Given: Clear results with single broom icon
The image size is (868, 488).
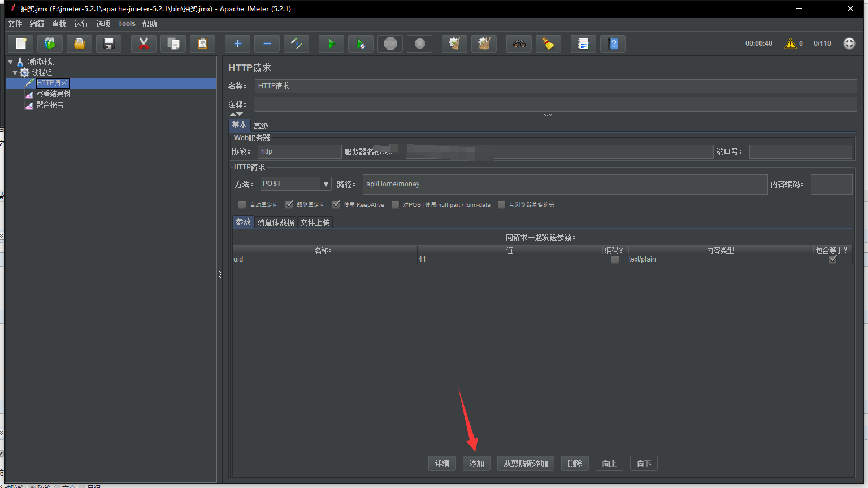Looking at the screenshot, I should (455, 43).
